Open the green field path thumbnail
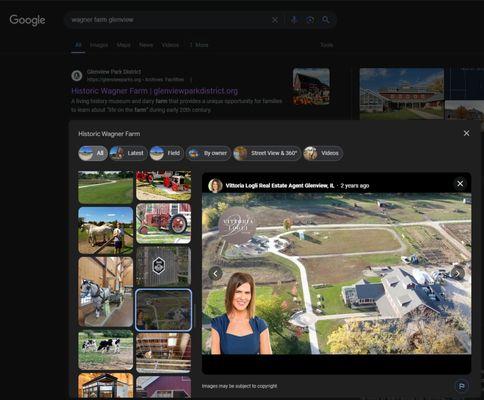The height and width of the screenshot is (400, 484). coord(106,187)
